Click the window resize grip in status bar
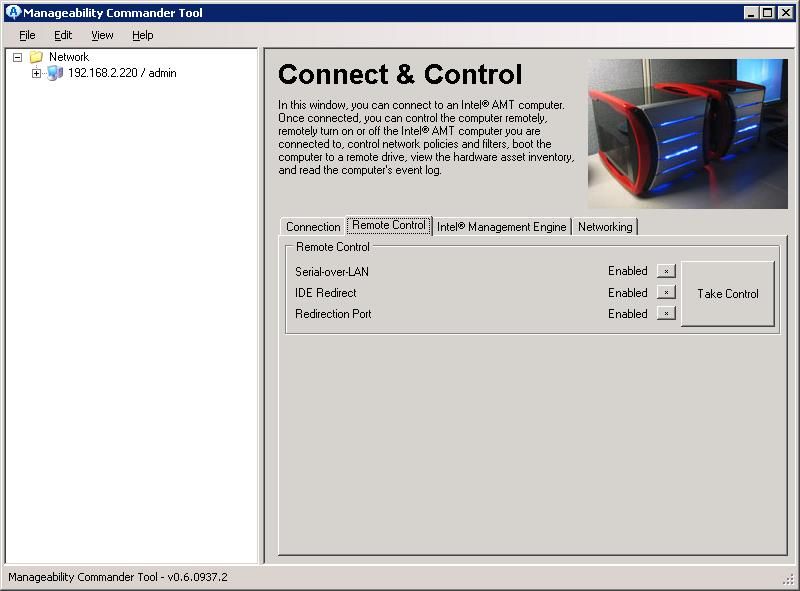The height and width of the screenshot is (591, 800). [788, 579]
